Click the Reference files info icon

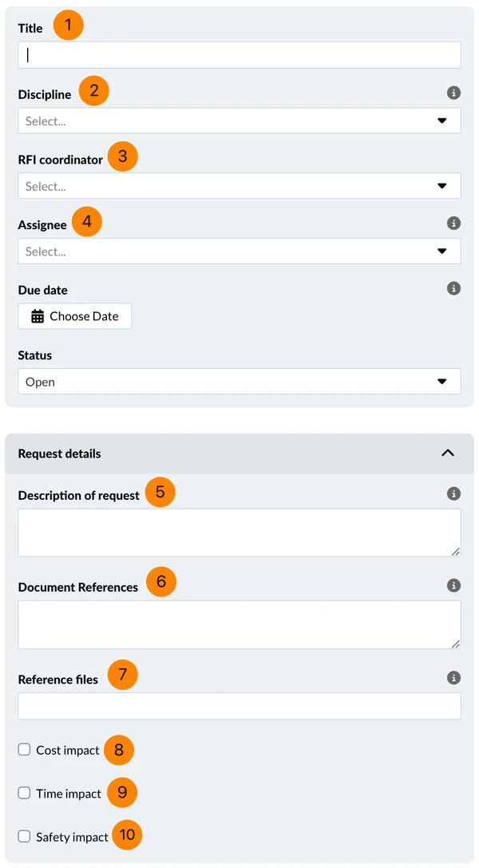(453, 678)
